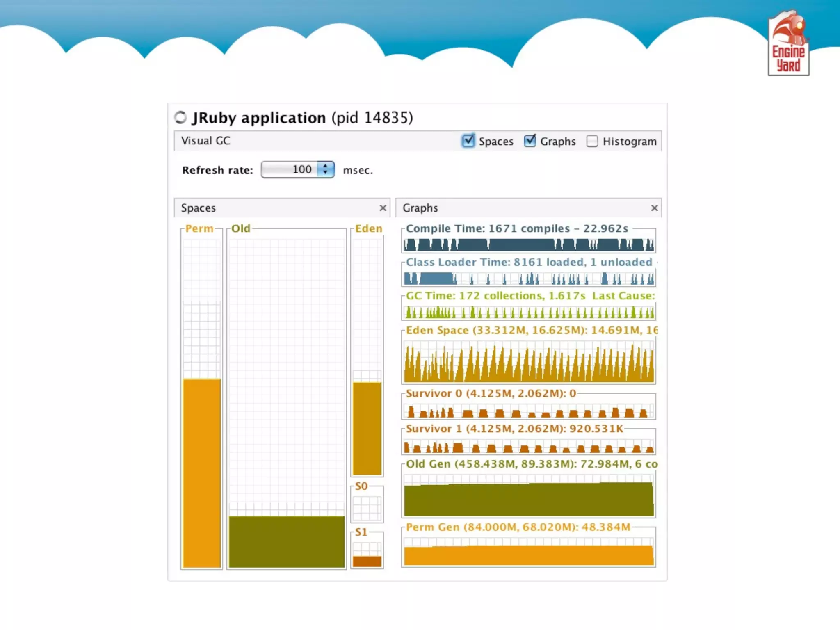
Task: Click the Old generation space bar
Action: (x=286, y=541)
